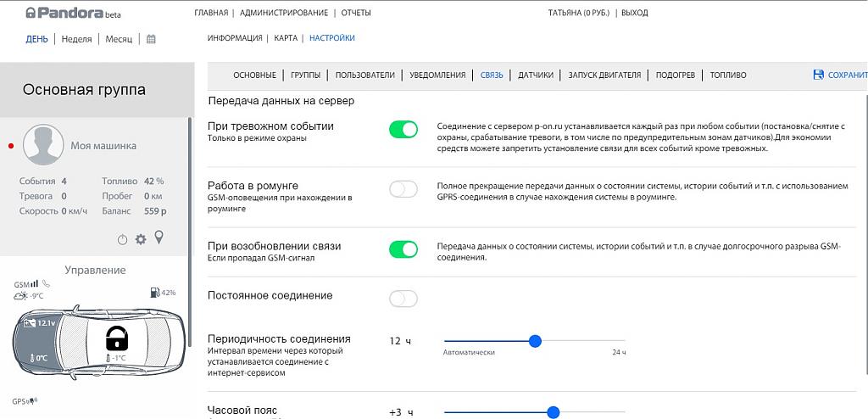Click the user avatar of Моя машинка
Viewport: 868px width, 419px height.
coord(43,145)
